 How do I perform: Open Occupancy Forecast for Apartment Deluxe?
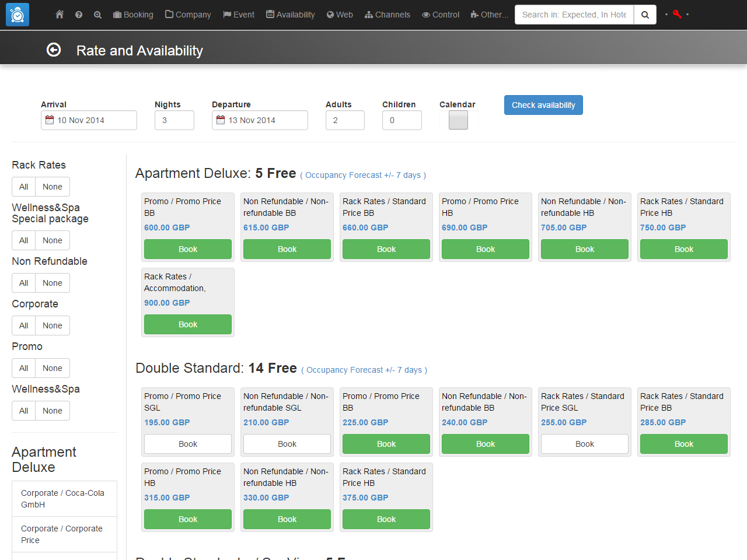[363, 175]
